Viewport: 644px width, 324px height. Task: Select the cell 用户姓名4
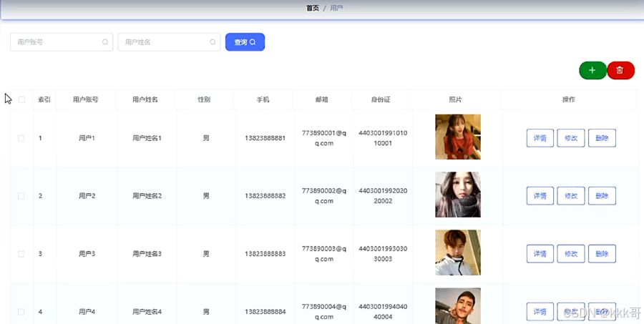[x=147, y=312]
